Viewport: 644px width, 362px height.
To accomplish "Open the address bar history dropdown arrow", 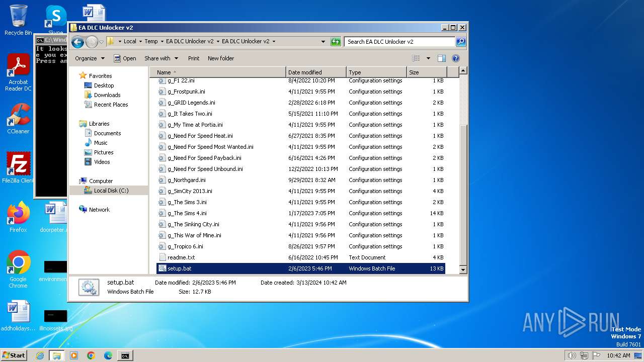I will pyautogui.click(x=323, y=42).
